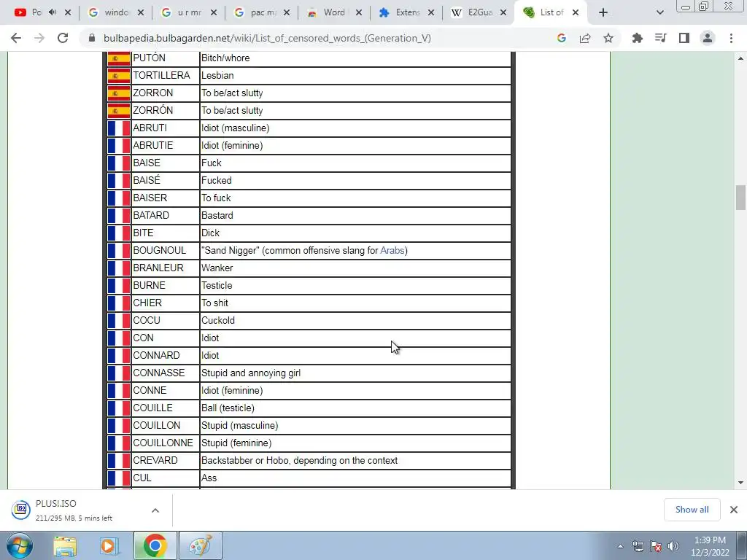Click the 'Testicle' meaning cell
Image resolution: width=747 pixels, height=560 pixels.
(355, 286)
